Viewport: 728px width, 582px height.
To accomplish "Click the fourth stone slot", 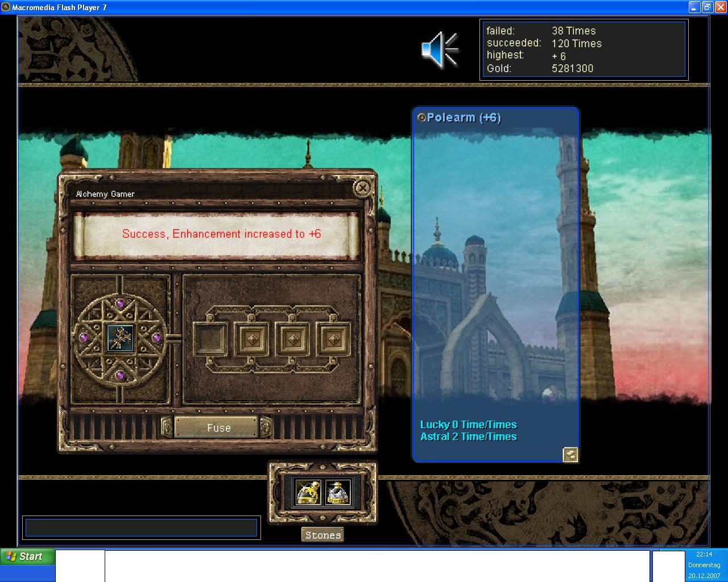I will click(x=333, y=339).
